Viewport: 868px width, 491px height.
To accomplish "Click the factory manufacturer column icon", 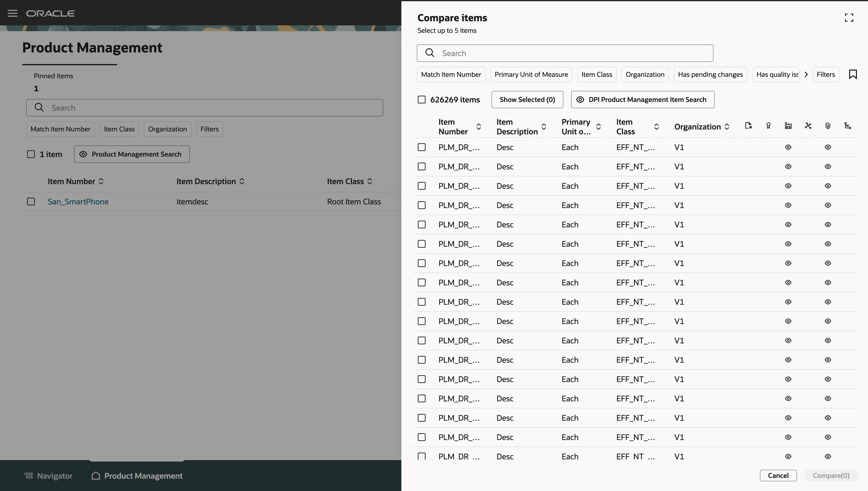I will pyautogui.click(x=788, y=126).
